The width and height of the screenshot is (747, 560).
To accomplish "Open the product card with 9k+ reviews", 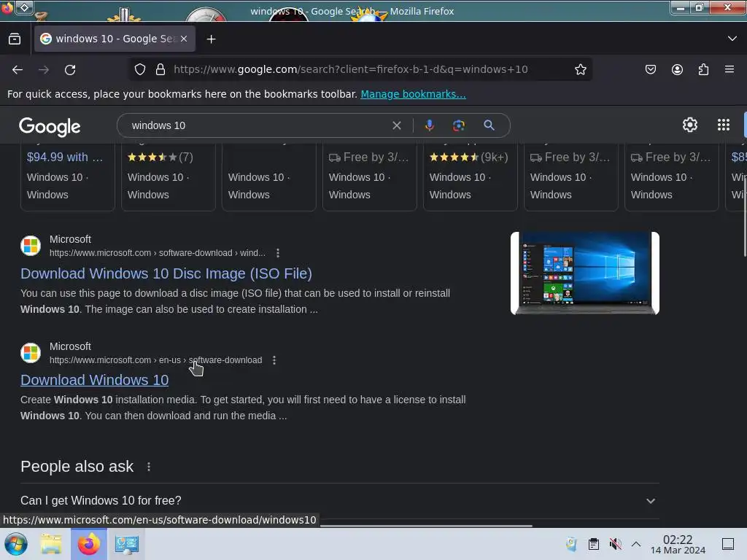I will point(471,176).
